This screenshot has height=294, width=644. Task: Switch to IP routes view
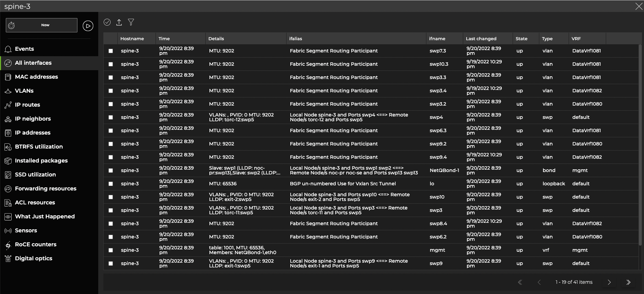(27, 105)
